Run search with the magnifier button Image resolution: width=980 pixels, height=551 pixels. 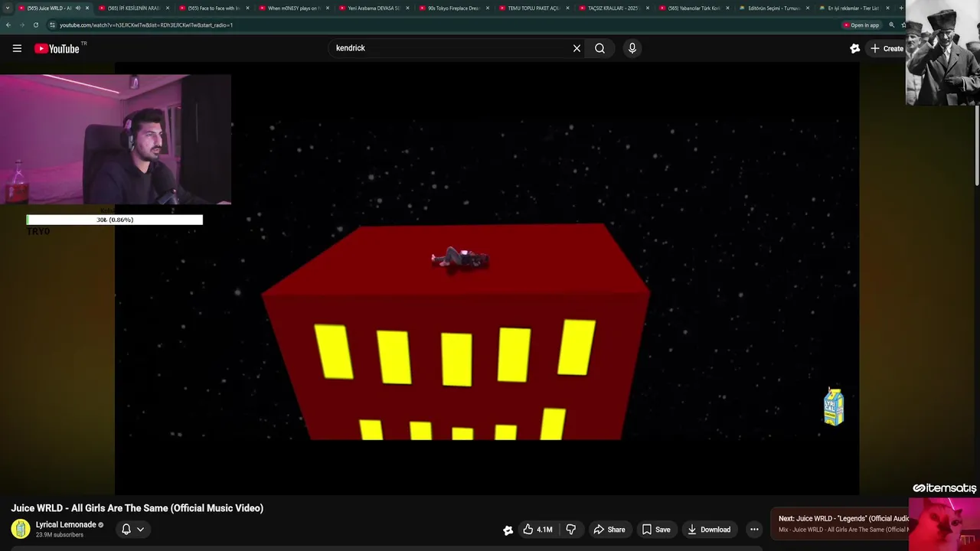[599, 48]
